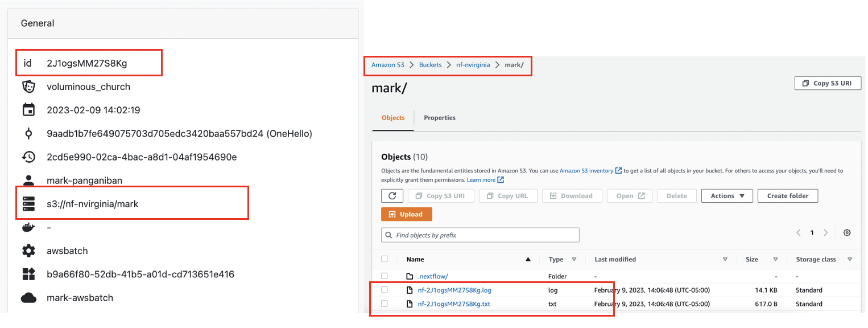This screenshot has height=328, width=868.
Task: Click the username mark-panganiban
Action: pyautogui.click(x=85, y=181)
